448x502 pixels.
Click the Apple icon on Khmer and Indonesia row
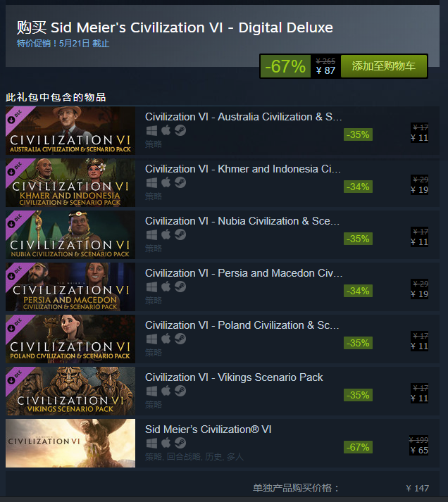[166, 182]
